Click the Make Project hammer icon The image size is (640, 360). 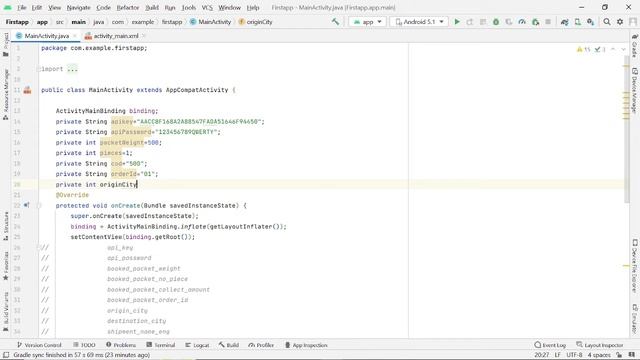tap(335, 22)
